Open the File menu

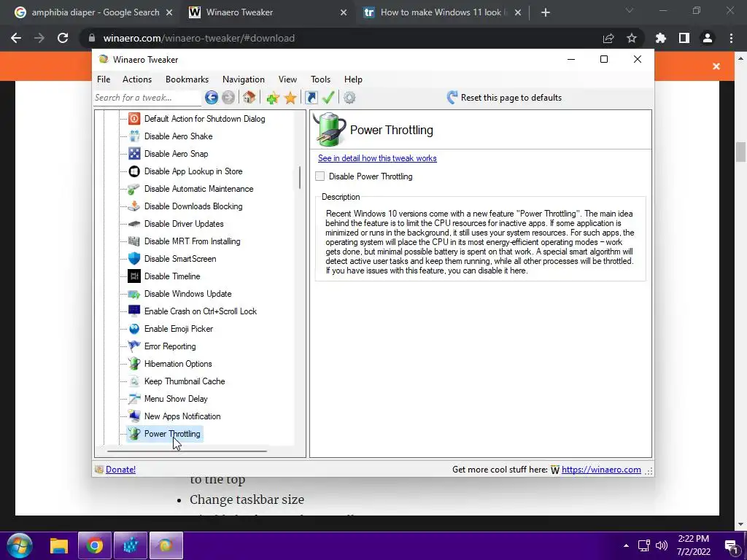[x=104, y=79]
